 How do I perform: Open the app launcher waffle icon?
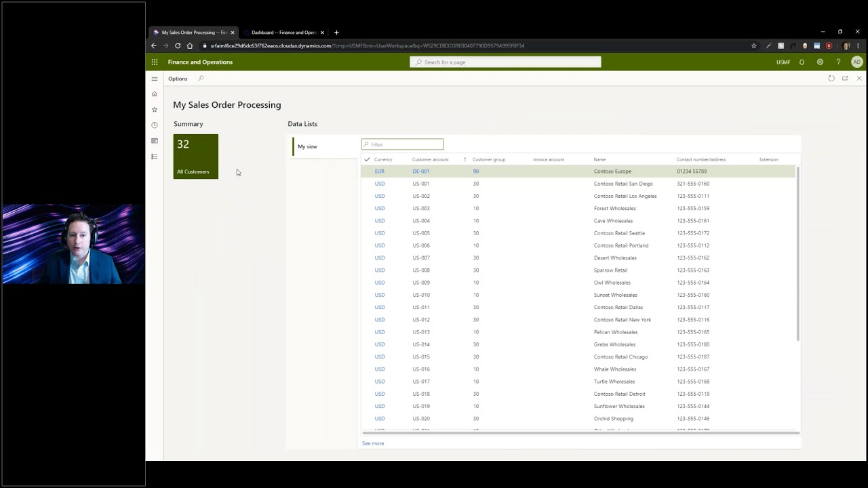[155, 62]
